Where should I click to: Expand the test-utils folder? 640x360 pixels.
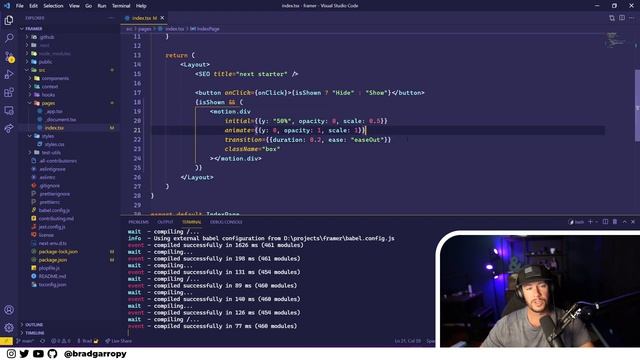(51, 152)
